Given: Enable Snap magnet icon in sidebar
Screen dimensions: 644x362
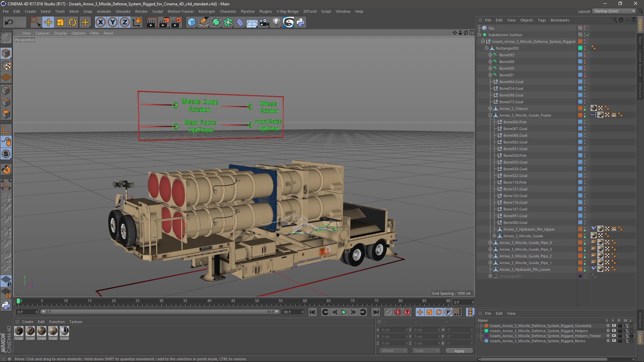Looking at the screenshot, I should point(6,170).
